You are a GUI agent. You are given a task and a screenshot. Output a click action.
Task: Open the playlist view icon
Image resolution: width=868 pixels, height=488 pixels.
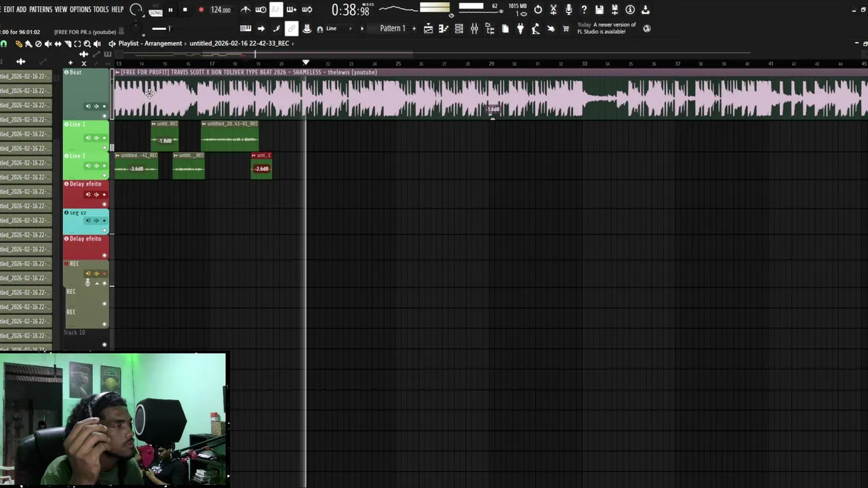click(x=428, y=28)
